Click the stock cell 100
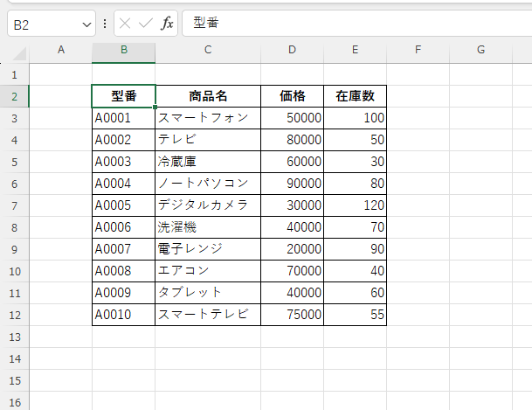 [355, 118]
